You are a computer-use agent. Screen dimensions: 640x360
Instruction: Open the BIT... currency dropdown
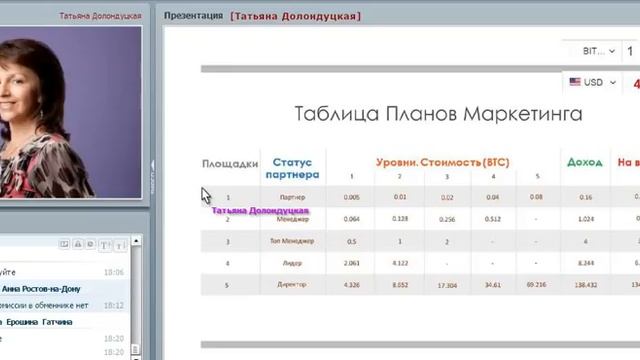(598, 51)
